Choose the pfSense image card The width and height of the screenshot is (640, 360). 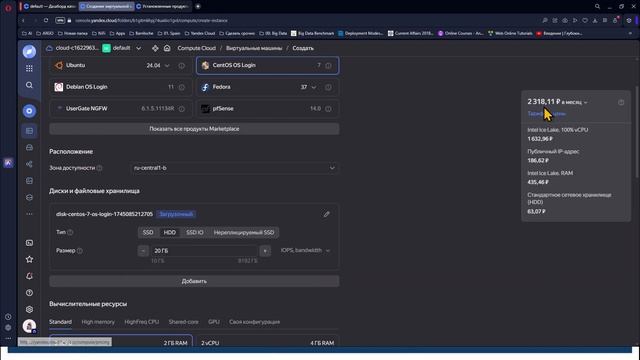point(267,109)
